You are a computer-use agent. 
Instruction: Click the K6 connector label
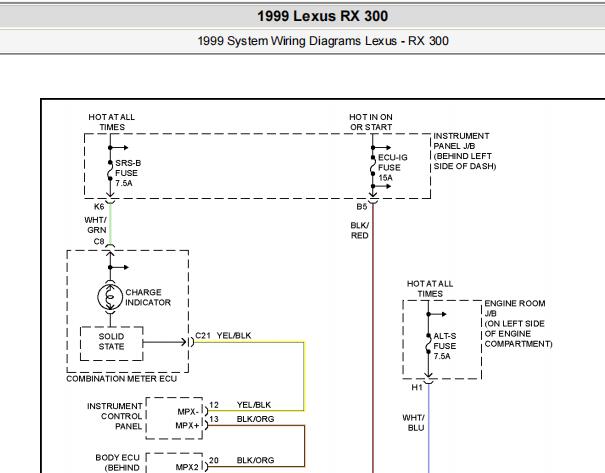coord(99,206)
